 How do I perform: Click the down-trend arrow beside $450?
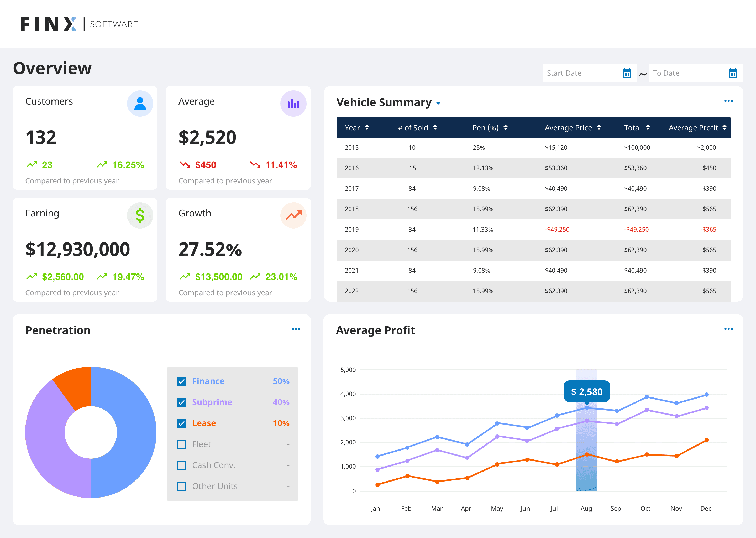(x=185, y=165)
